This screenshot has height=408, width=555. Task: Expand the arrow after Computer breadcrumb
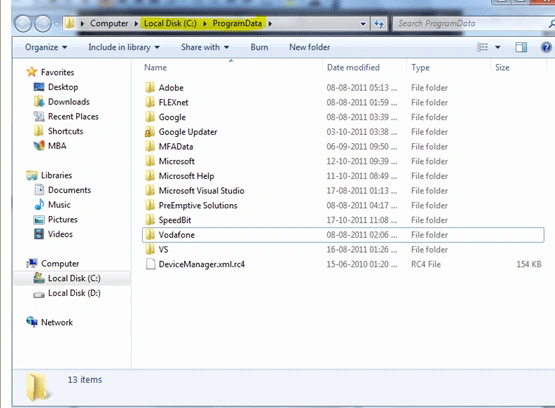coord(136,24)
